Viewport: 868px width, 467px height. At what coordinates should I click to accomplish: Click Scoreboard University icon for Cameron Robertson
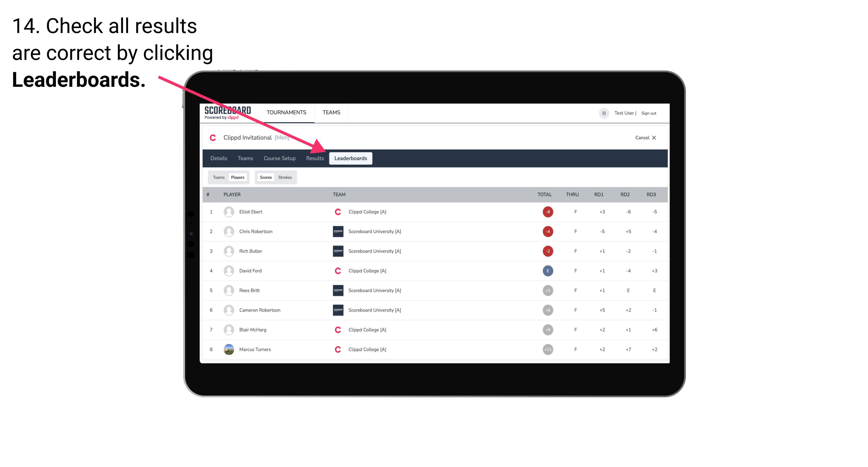(x=336, y=310)
